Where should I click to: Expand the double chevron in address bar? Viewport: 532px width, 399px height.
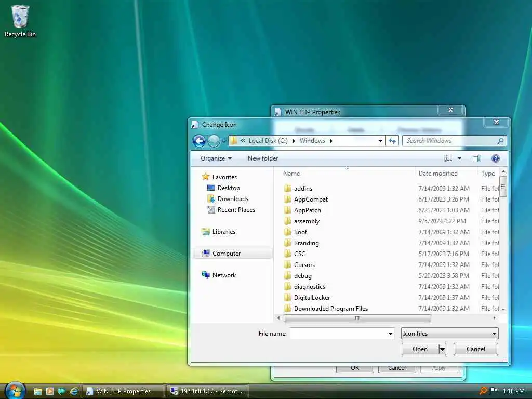[x=243, y=141]
